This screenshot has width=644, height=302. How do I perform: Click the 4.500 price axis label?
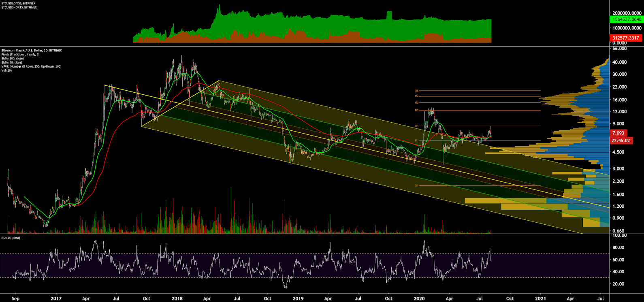tap(618, 152)
